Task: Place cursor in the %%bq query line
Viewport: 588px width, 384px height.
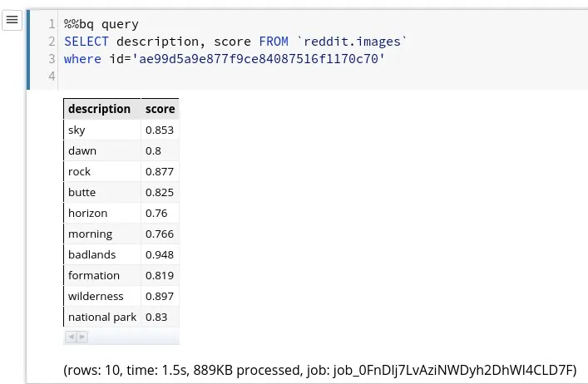Action: (x=101, y=24)
